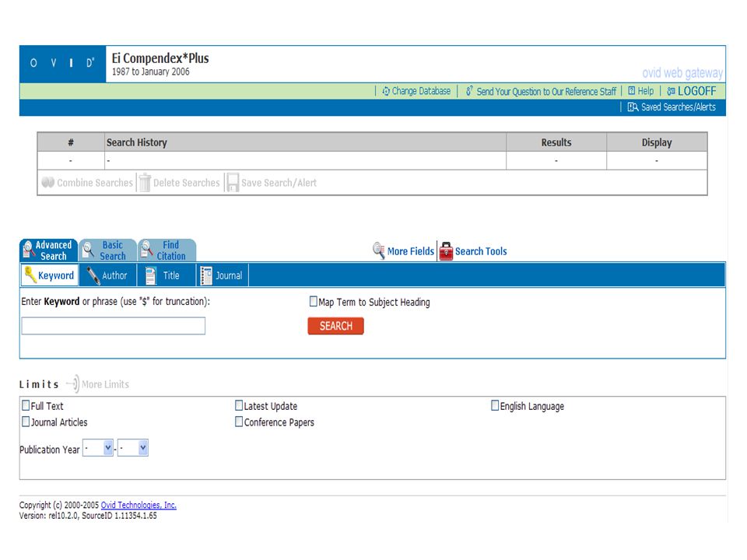Open the Help link
Screen dimensions: 747x560
click(x=646, y=91)
